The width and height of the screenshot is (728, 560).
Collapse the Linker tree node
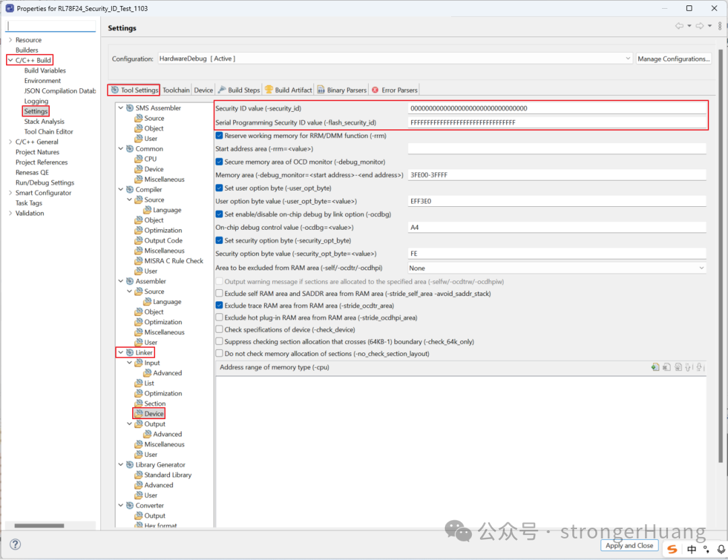121,352
